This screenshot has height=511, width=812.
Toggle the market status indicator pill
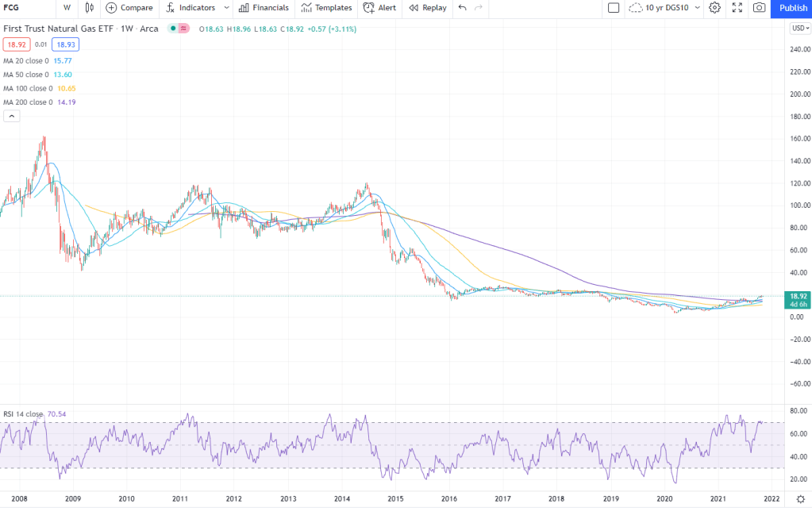[x=179, y=29]
